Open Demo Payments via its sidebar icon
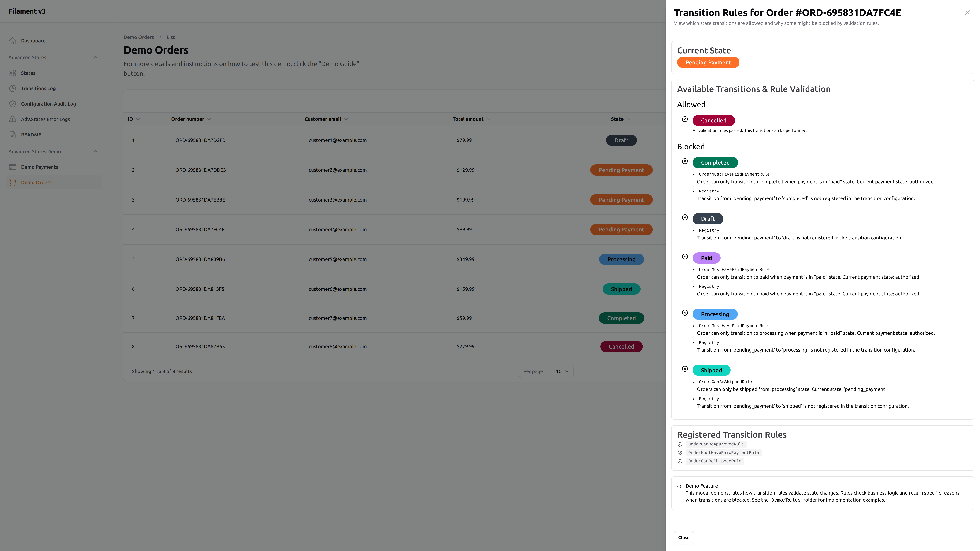The width and height of the screenshot is (980, 551). click(13, 167)
